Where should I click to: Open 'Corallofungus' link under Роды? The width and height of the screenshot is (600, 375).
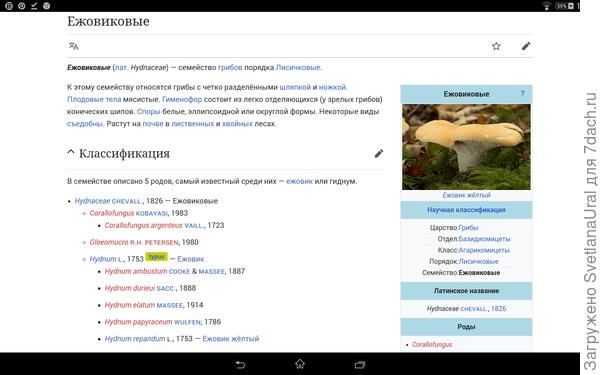point(432,345)
